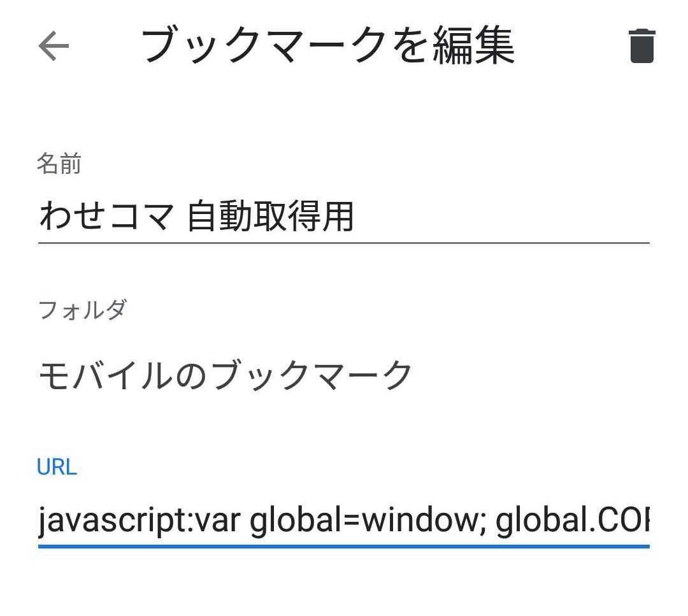The width and height of the screenshot is (688, 616).
Task: Tap the 名前 label
Action: 59,164
